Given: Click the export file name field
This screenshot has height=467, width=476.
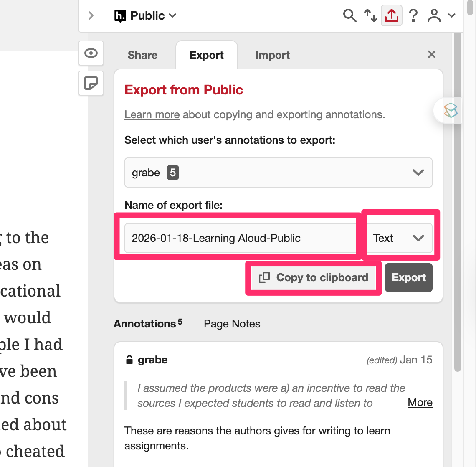Looking at the screenshot, I should tap(240, 238).
